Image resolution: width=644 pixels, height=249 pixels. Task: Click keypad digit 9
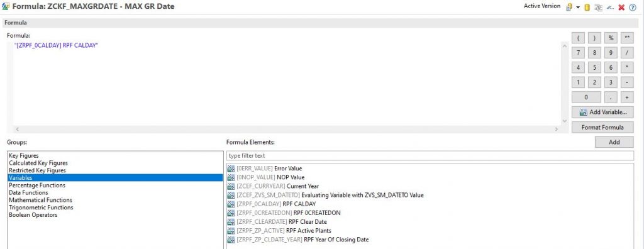click(611, 53)
